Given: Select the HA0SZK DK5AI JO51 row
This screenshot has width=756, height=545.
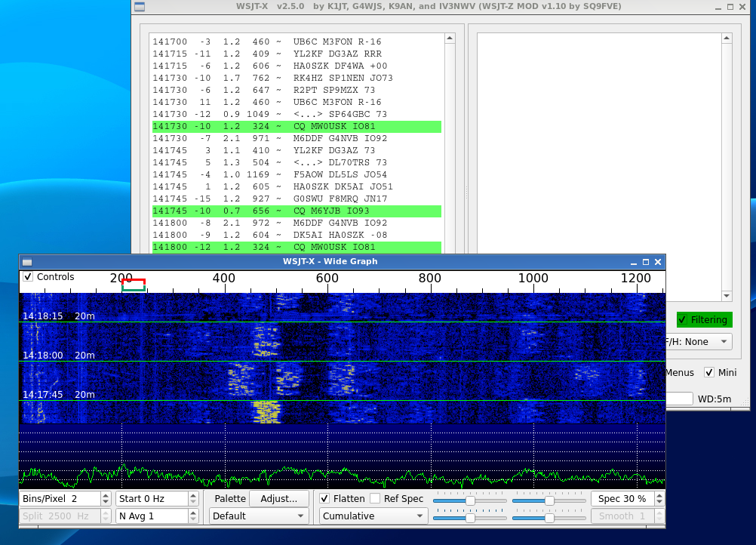Looking at the screenshot, I should point(297,186).
